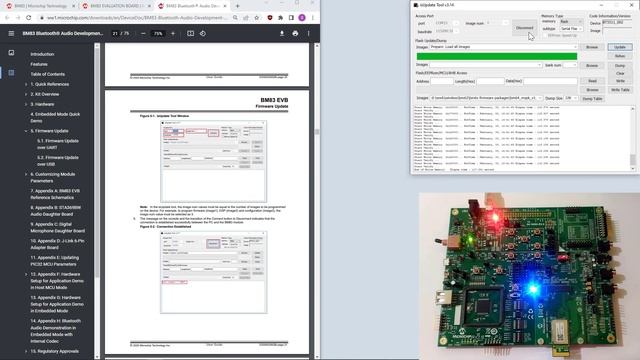The height and width of the screenshot is (360, 640).
Task: Print the PDF document
Action: pyautogui.click(x=295, y=33)
